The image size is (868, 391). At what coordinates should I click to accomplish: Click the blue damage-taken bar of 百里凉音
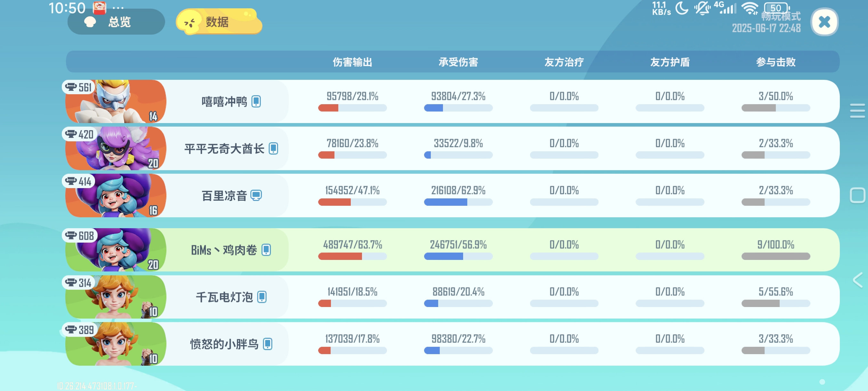point(446,202)
